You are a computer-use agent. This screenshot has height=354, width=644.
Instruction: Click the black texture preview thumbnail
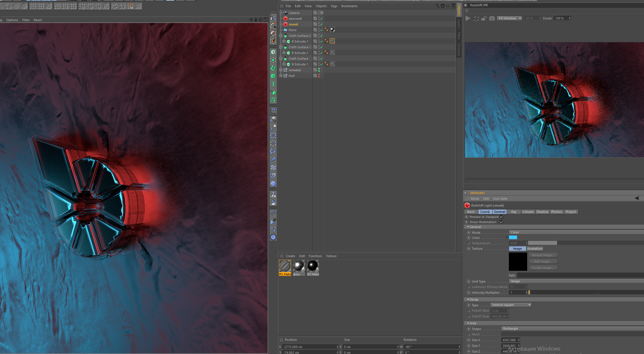518,261
